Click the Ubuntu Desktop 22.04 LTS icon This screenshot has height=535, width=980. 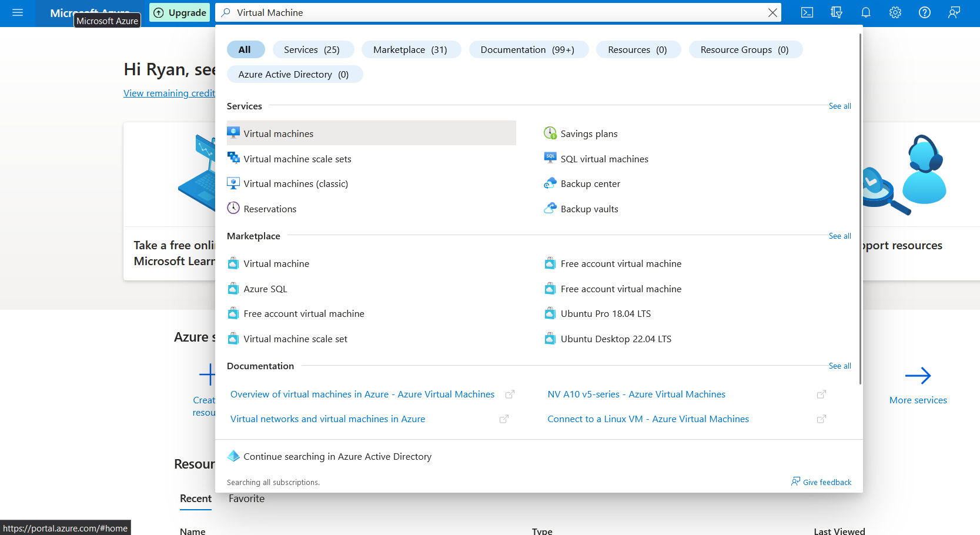(x=550, y=338)
